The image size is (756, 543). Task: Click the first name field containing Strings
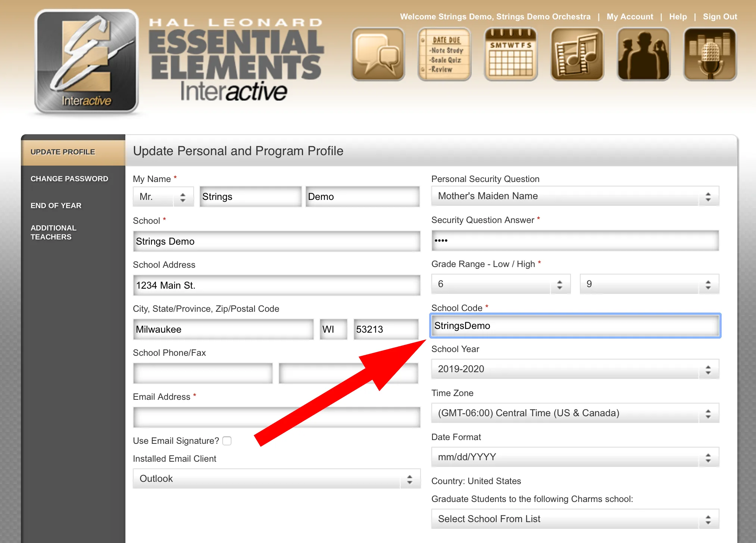(x=250, y=197)
